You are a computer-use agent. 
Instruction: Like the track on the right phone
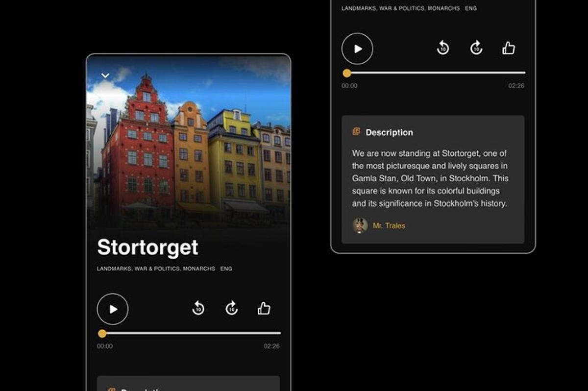point(509,48)
